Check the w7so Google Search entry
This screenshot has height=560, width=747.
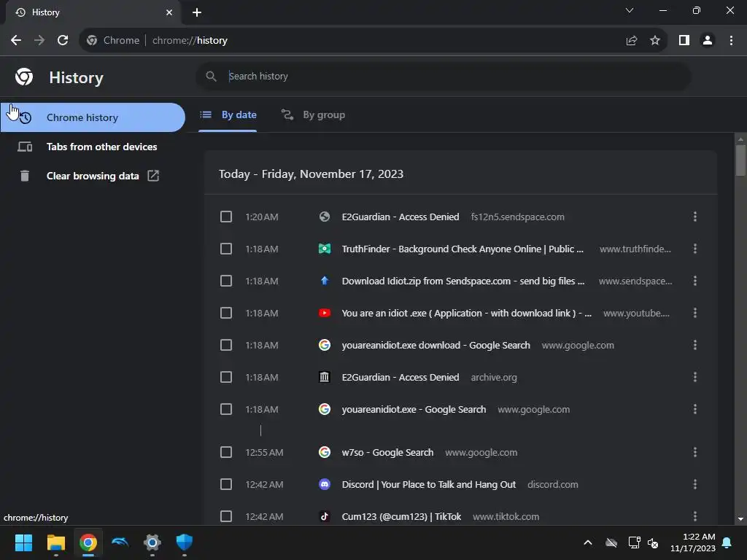226,452
